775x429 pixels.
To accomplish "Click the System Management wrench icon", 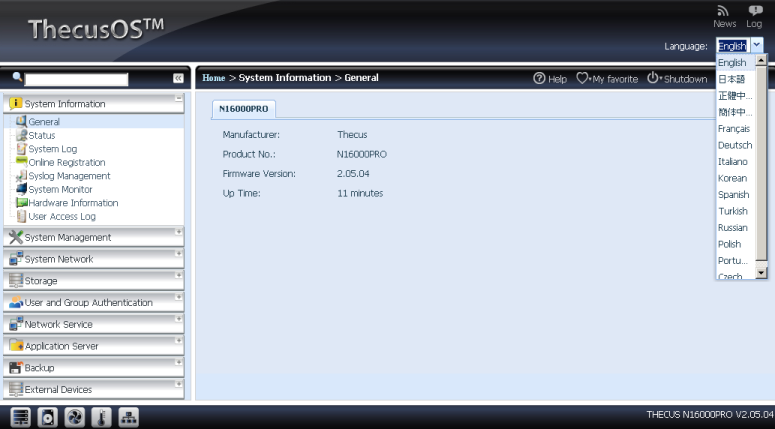I will [x=16, y=237].
